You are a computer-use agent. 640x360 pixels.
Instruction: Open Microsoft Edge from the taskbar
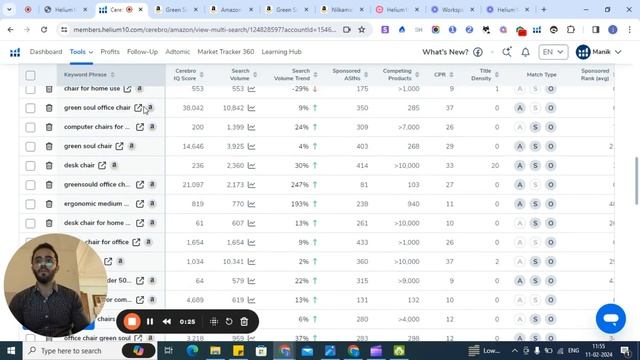tap(193, 351)
